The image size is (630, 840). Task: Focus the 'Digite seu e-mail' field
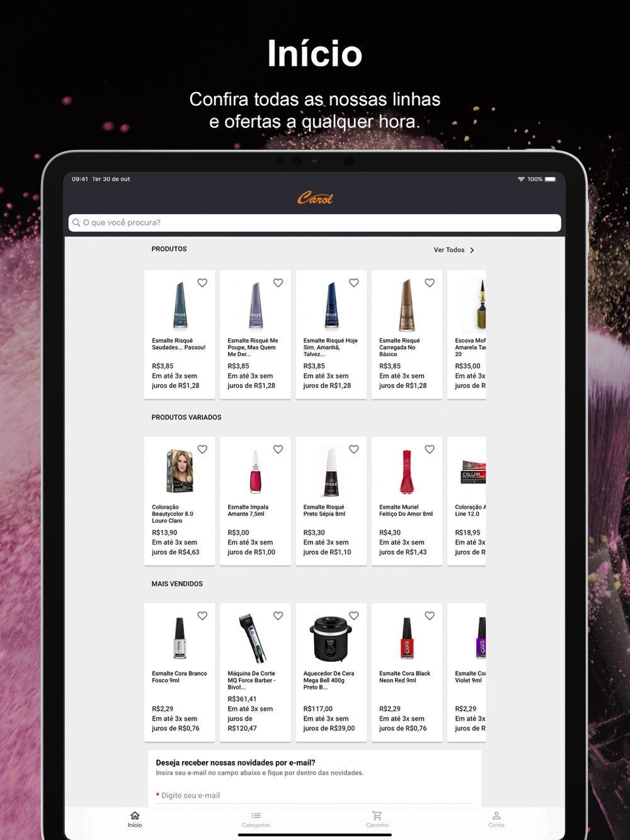pos(314,795)
